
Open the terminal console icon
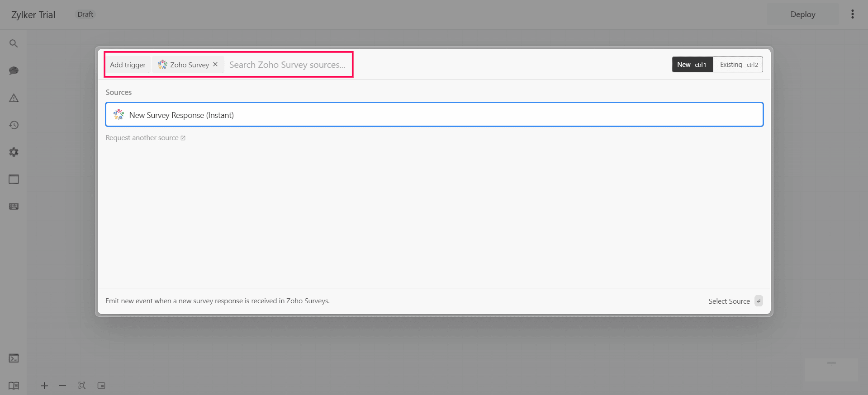click(x=14, y=358)
